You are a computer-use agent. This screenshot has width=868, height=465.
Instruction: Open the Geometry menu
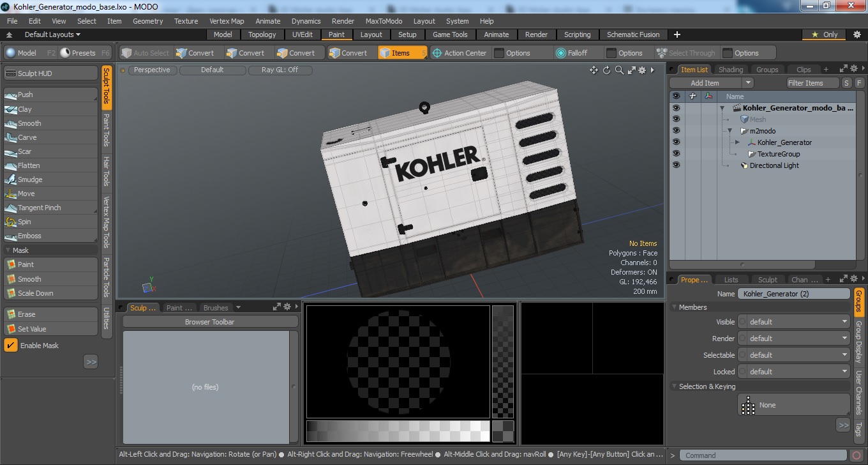(x=147, y=21)
